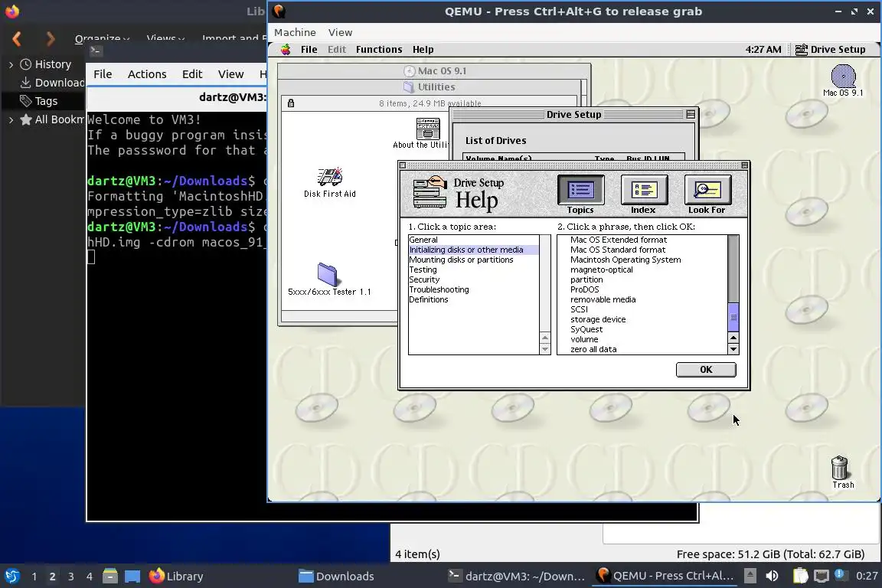Open terminal File menu

click(103, 74)
